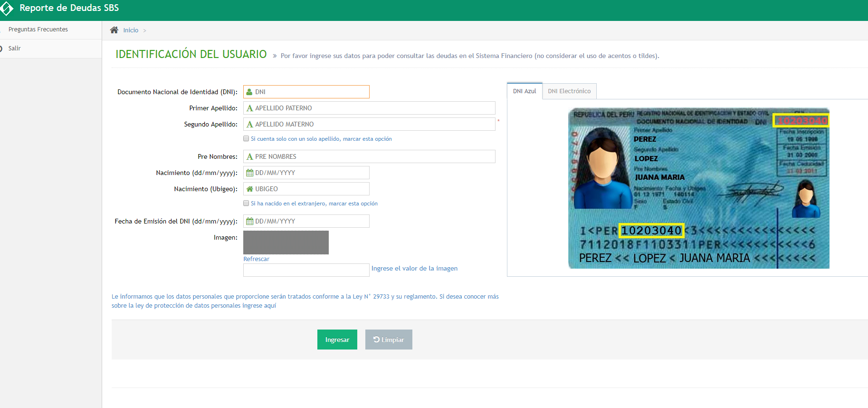Click the gray captcha image
The width and height of the screenshot is (868, 408).
286,243
